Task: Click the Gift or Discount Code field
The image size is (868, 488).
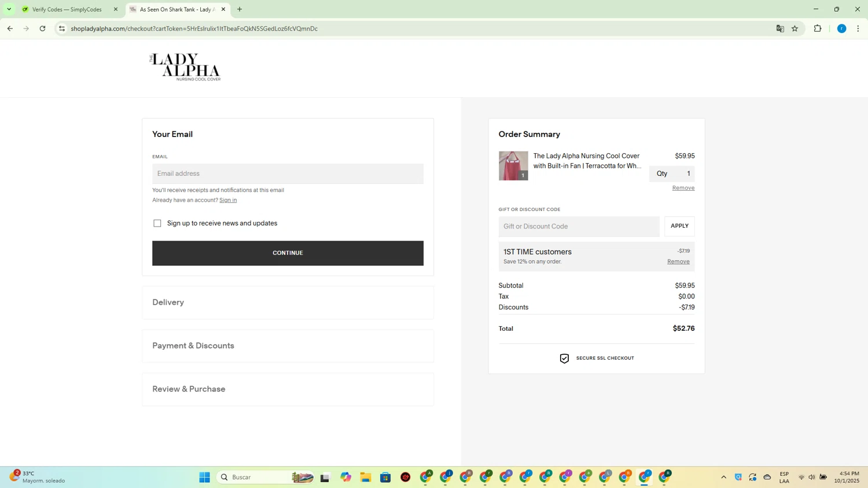Action: coord(579,227)
